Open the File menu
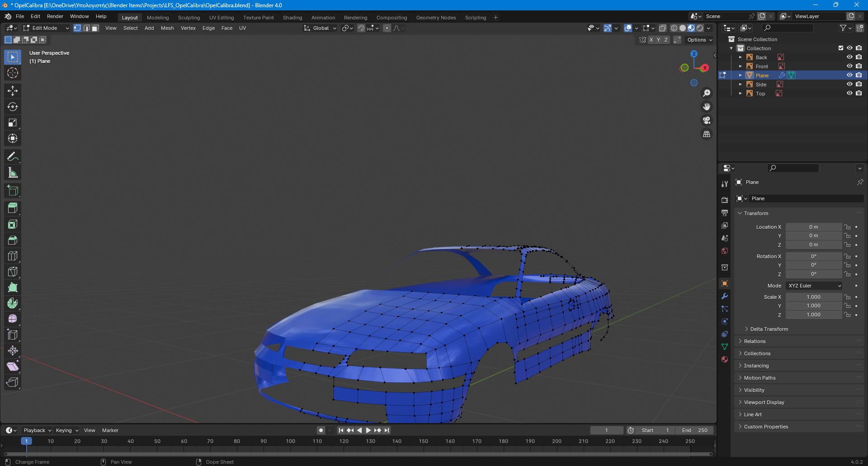This screenshot has width=868, height=466. point(20,16)
